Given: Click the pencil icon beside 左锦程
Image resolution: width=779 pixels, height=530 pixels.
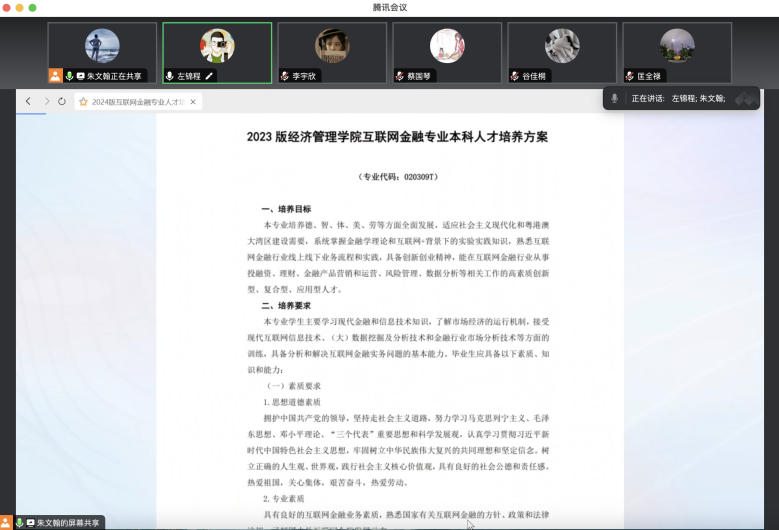Looking at the screenshot, I should pyautogui.click(x=209, y=76).
